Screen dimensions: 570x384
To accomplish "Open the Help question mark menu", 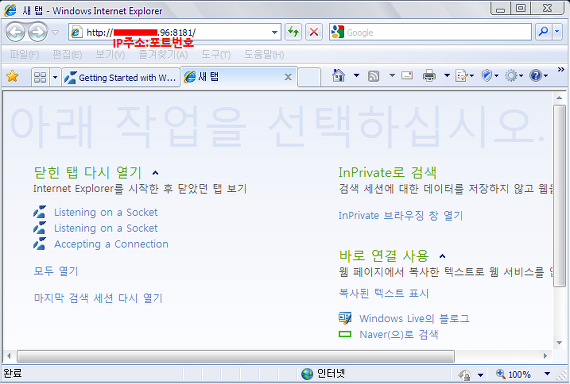I will click(x=538, y=76).
